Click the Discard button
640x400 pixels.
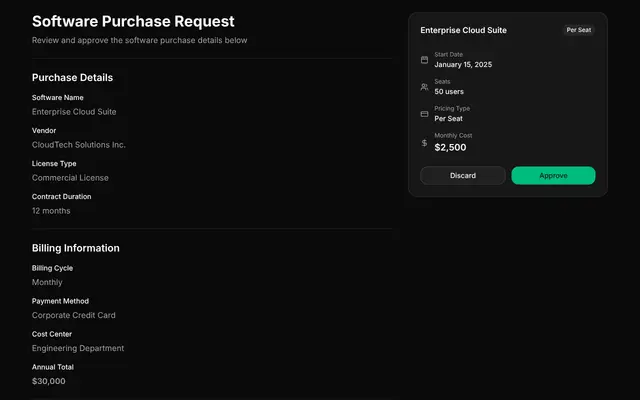[x=463, y=176]
